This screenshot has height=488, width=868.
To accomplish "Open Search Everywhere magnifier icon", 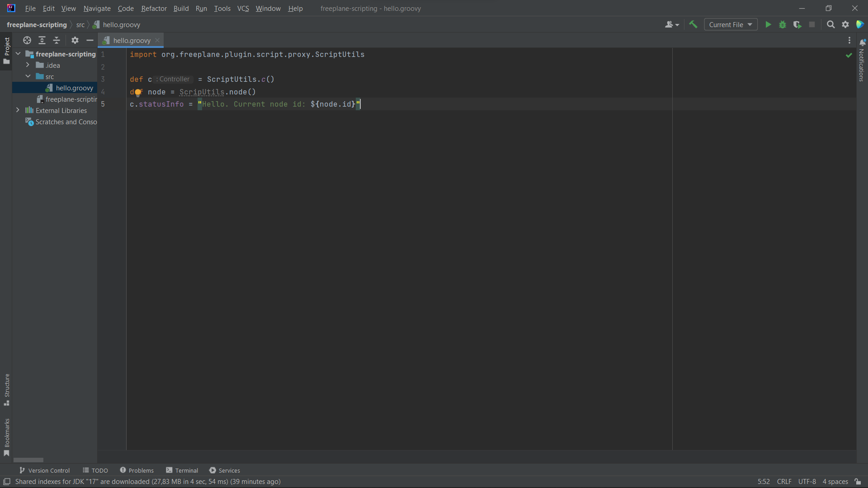I will (830, 25).
